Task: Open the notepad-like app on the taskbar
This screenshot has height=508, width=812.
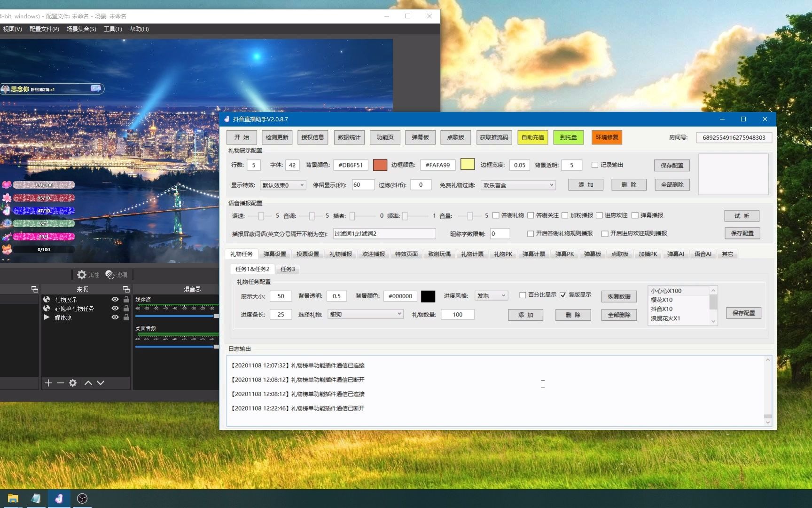Action: pyautogui.click(x=36, y=499)
